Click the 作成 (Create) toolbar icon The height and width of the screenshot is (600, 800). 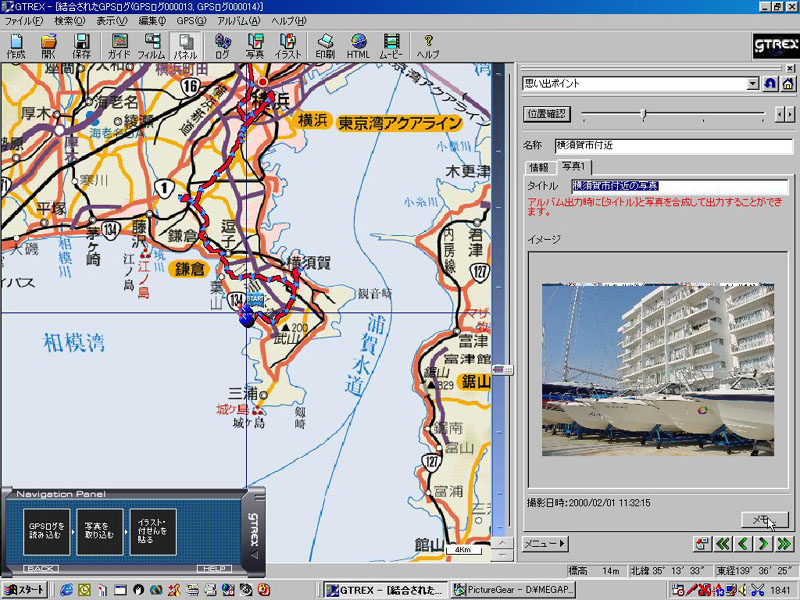[x=16, y=46]
